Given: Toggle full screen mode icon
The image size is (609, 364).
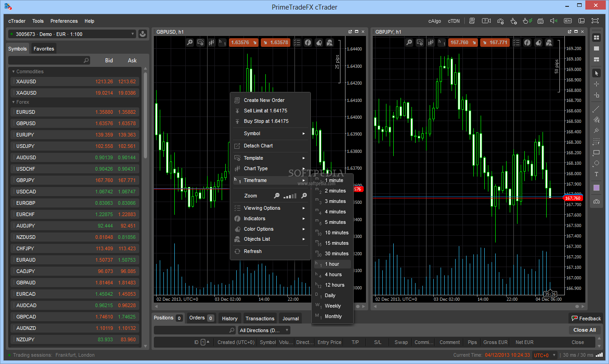Looking at the screenshot, I should pyautogui.click(x=595, y=21).
